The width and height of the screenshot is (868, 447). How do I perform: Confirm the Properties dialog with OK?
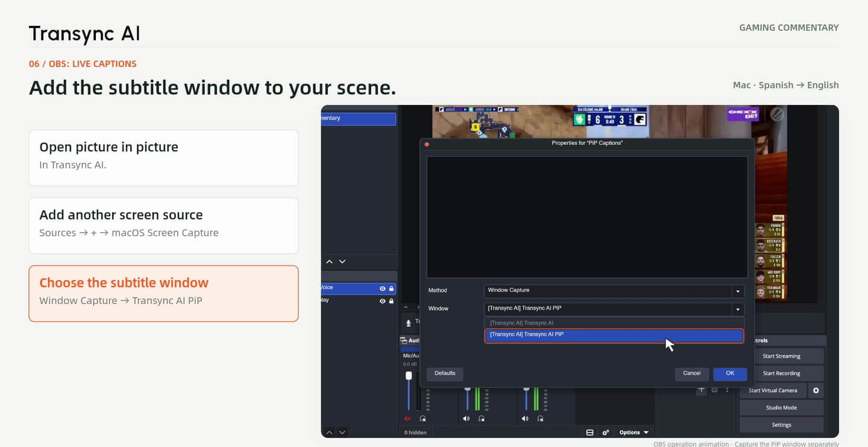[730, 373]
